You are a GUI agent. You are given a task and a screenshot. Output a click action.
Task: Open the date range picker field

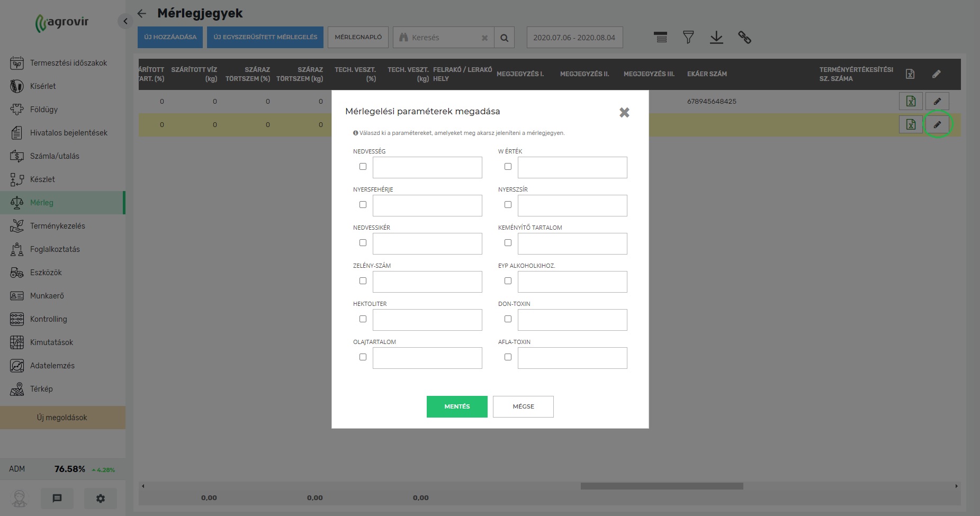coord(574,38)
